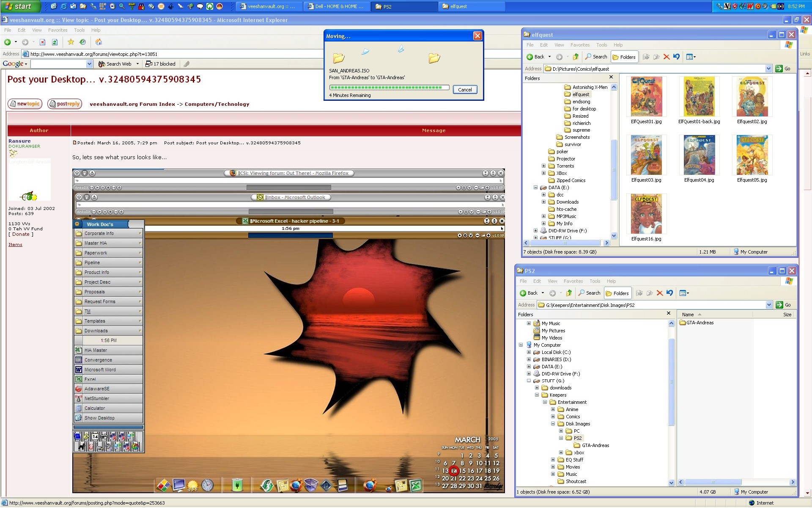Screen dimensions: 812x508
Task: Toggle Folders button in elfquest toolbar
Action: point(624,57)
